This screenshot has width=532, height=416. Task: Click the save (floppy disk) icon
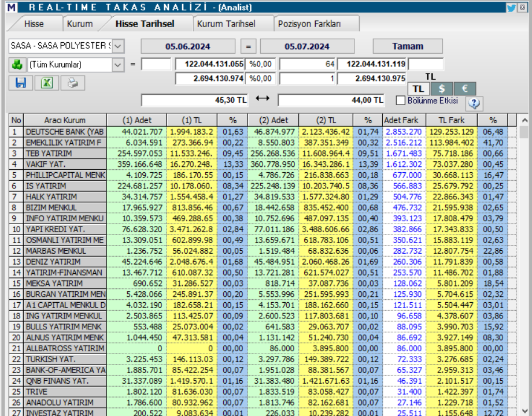[21, 83]
